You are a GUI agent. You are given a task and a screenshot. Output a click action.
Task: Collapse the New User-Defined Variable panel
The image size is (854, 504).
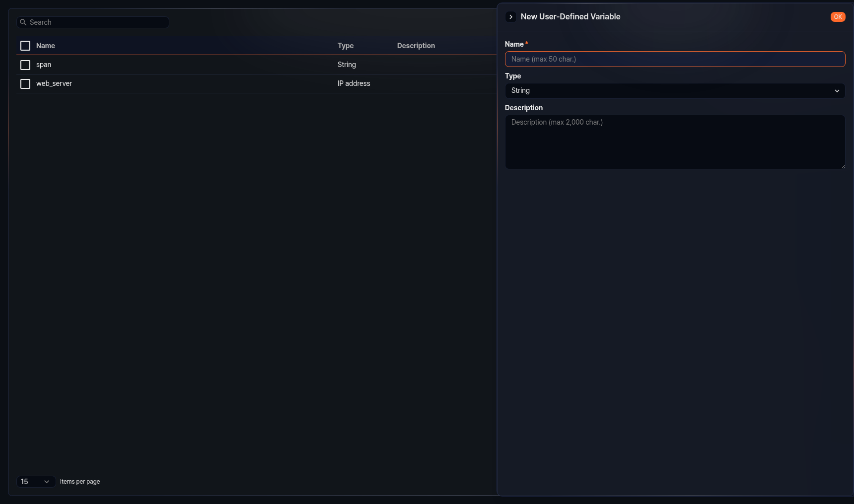[510, 17]
